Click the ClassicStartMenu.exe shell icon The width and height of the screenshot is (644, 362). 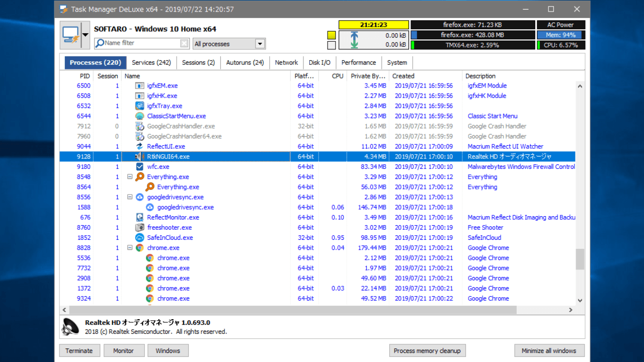point(140,116)
